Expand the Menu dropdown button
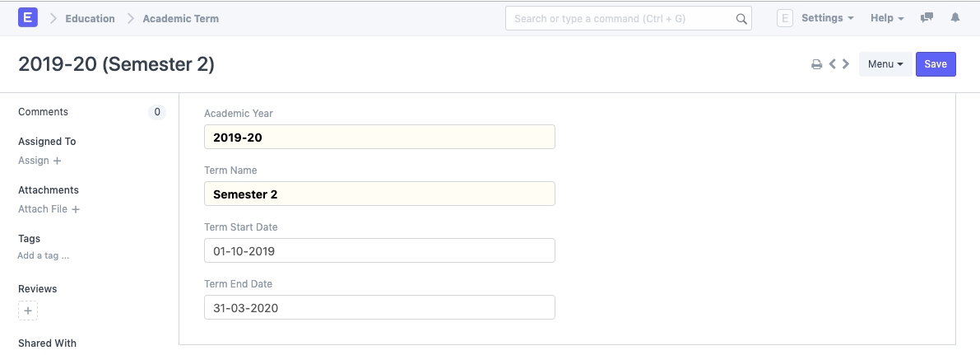The image size is (980, 355). pyautogui.click(x=885, y=64)
